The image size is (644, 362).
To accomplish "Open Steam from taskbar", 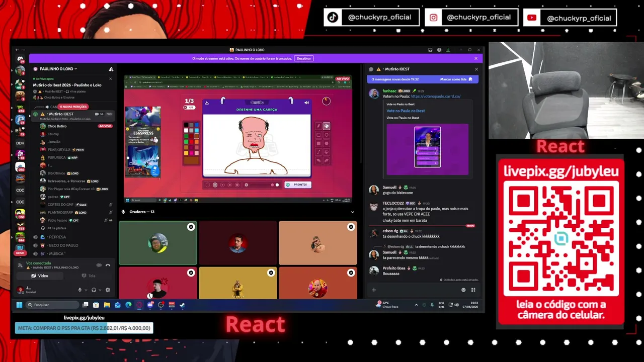I will (x=182, y=305).
